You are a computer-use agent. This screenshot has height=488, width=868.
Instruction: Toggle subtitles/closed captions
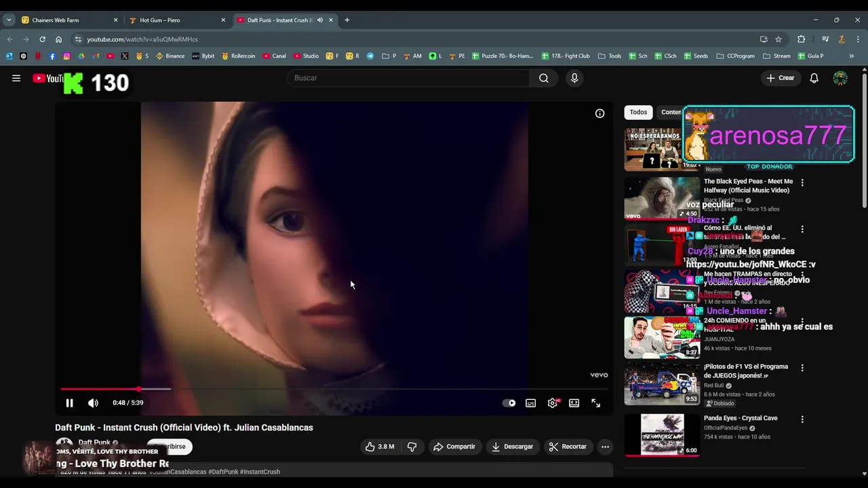[x=531, y=403]
